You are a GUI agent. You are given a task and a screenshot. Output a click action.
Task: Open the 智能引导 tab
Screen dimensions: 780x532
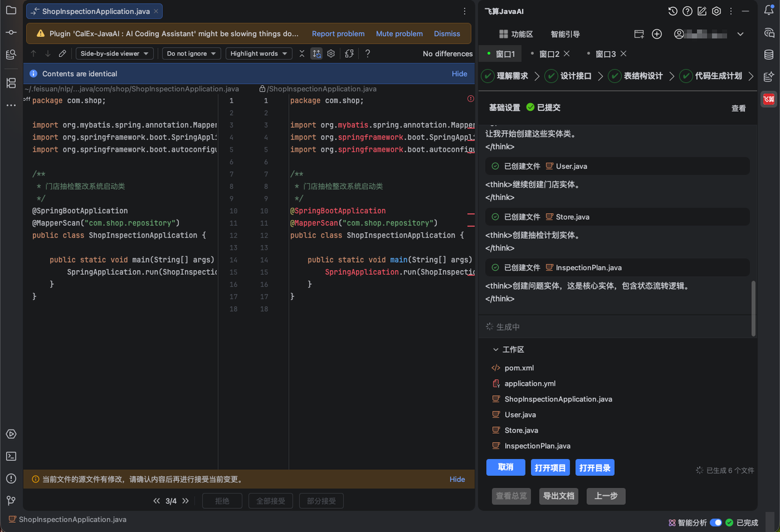tap(565, 34)
